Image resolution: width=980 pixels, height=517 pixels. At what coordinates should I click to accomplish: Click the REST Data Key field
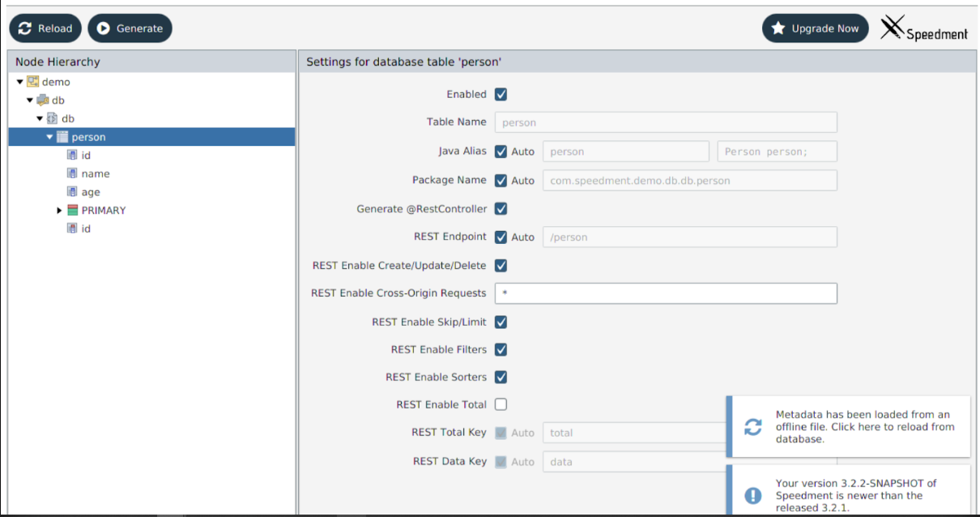pos(634,462)
